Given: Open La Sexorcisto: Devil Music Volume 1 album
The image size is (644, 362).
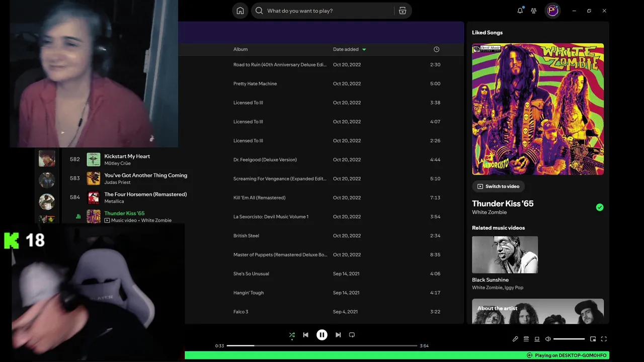Looking at the screenshot, I should (271, 217).
